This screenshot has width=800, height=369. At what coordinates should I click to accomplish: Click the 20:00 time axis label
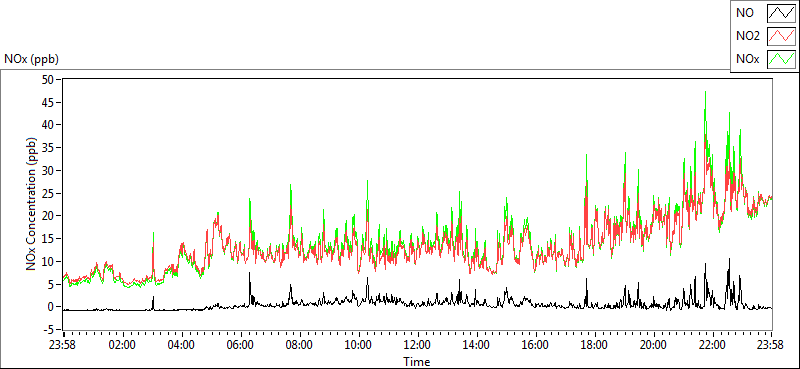(x=654, y=345)
